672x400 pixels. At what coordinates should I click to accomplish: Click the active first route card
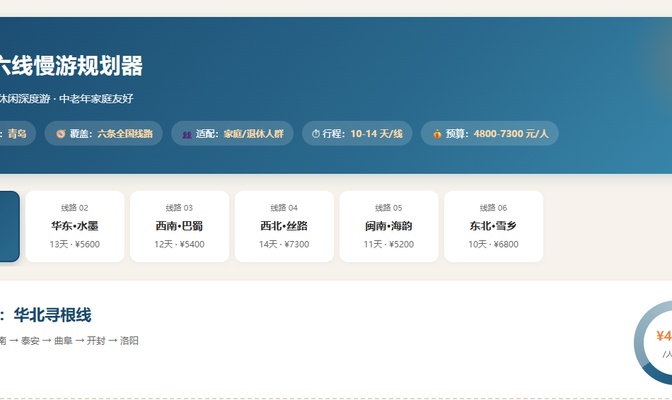coord(9,226)
